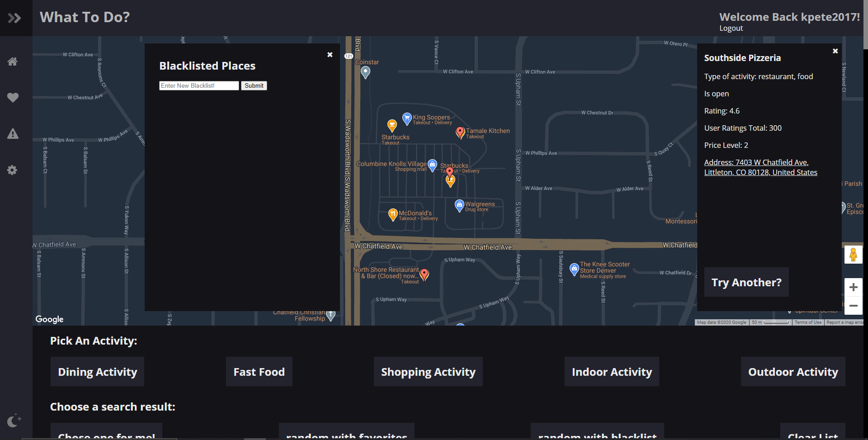Click the Tamale Kitchen red map pin
Viewport: 868px width, 440px height.
coord(460,132)
